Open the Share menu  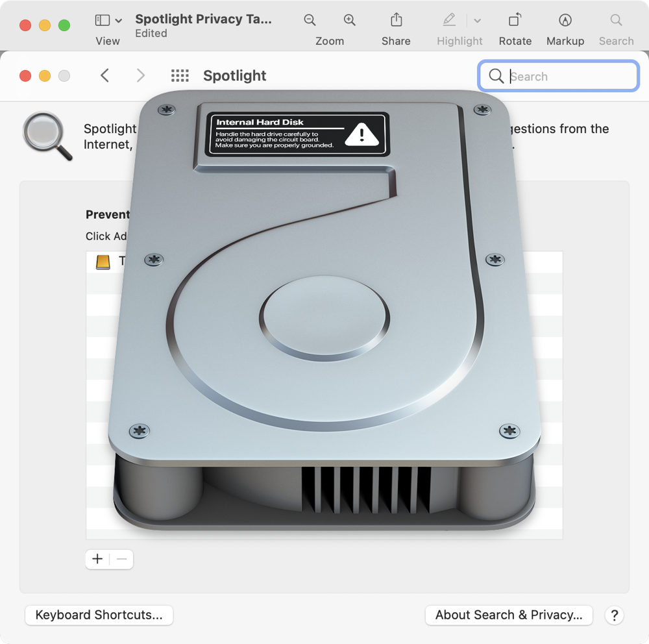[396, 20]
